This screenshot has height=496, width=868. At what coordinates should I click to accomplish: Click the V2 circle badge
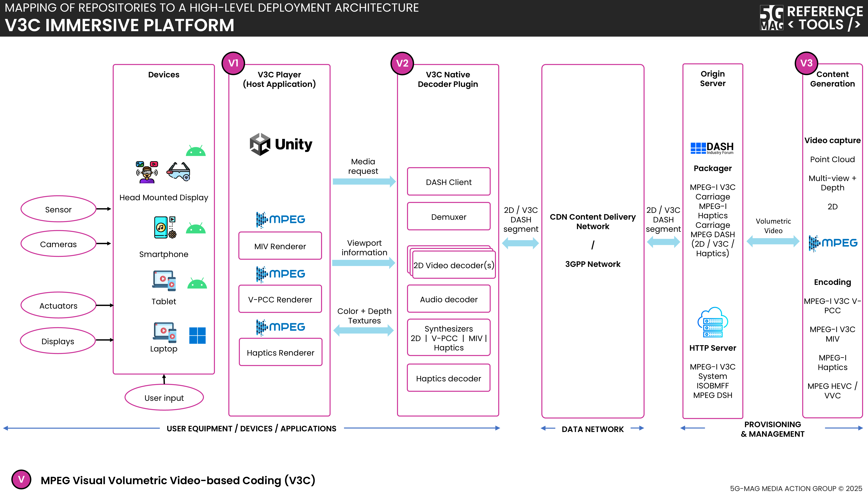click(402, 63)
